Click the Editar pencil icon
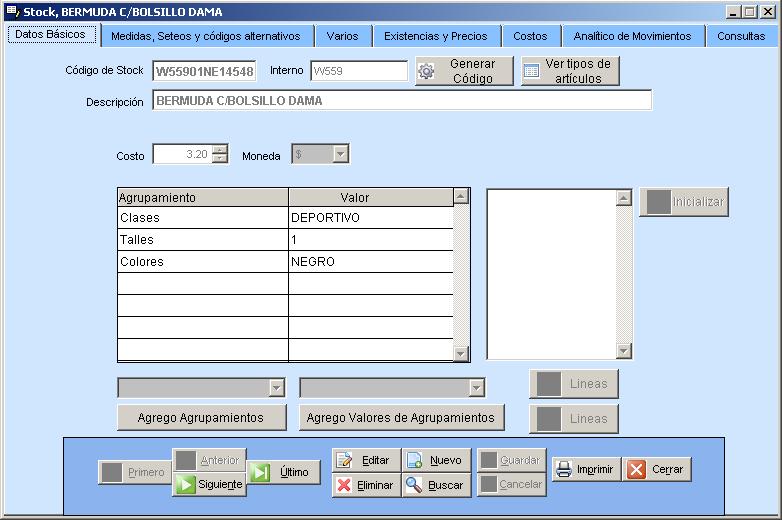Image resolution: width=782 pixels, height=520 pixels. pos(345,460)
